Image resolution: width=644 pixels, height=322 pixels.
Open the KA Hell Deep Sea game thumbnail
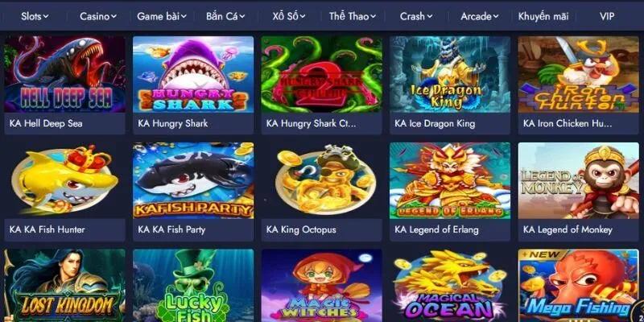coord(64,74)
